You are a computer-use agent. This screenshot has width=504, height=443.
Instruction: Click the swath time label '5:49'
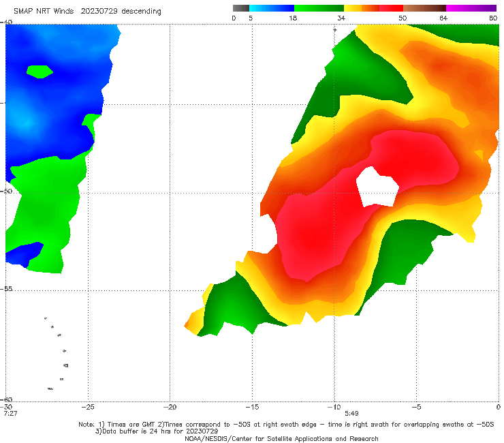pyautogui.click(x=351, y=413)
